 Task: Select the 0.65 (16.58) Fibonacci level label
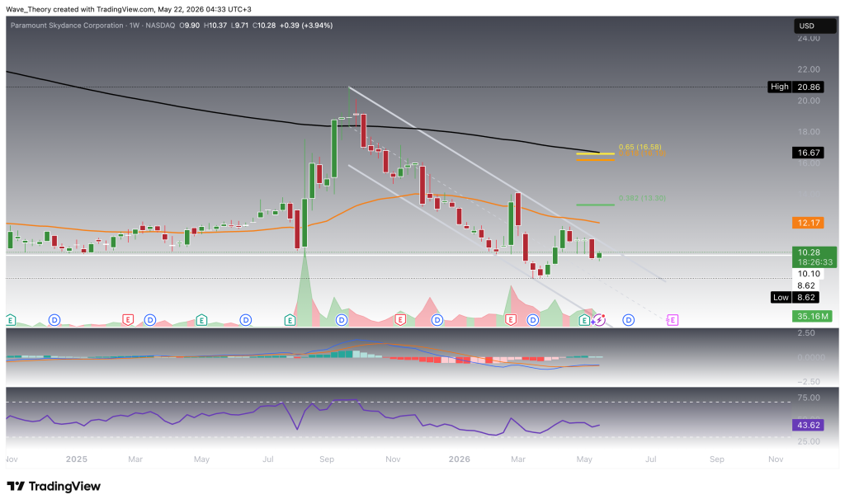[640, 147]
